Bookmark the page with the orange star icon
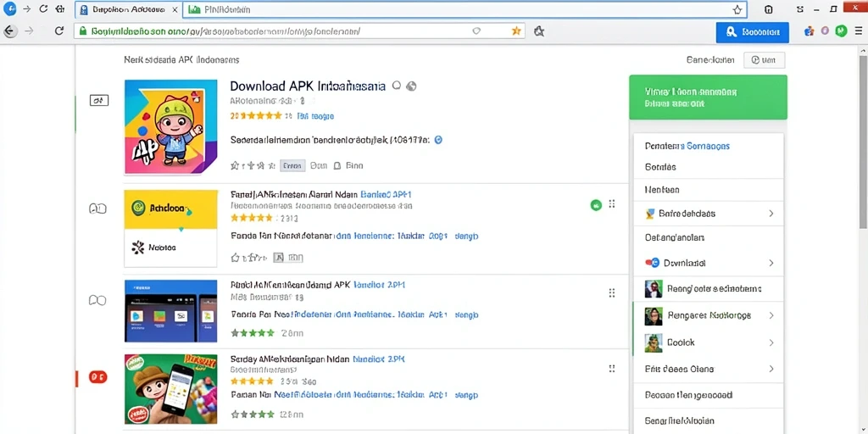The width and height of the screenshot is (868, 434). click(x=516, y=31)
